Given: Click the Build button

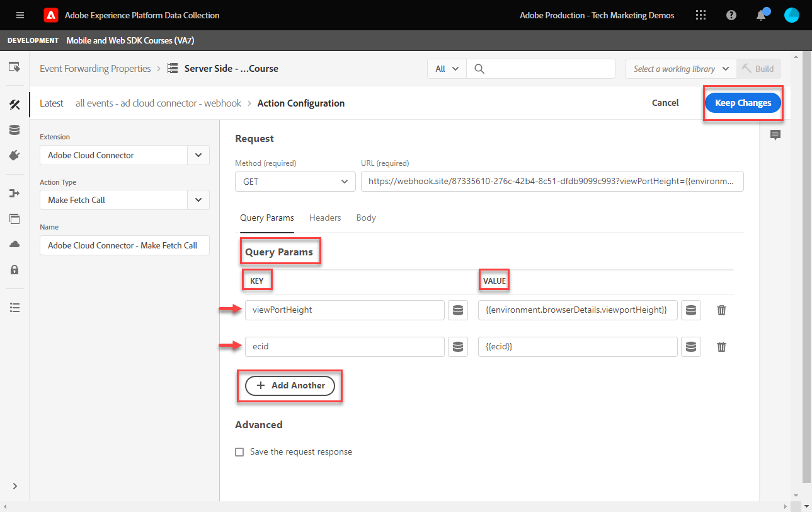Looking at the screenshot, I should coord(758,69).
